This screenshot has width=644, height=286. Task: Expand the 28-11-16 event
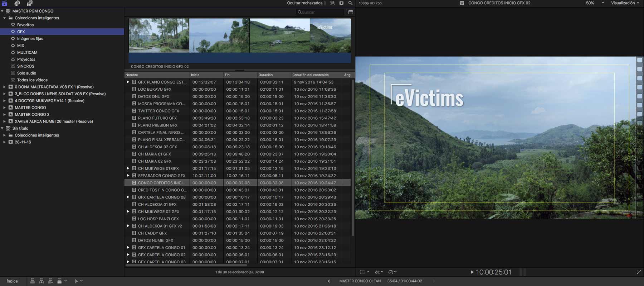click(4, 142)
